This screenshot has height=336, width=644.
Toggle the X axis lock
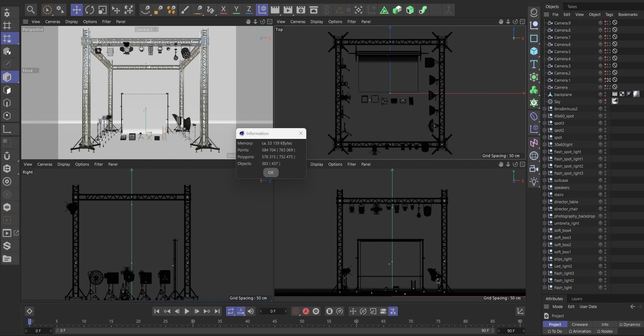coord(223,10)
